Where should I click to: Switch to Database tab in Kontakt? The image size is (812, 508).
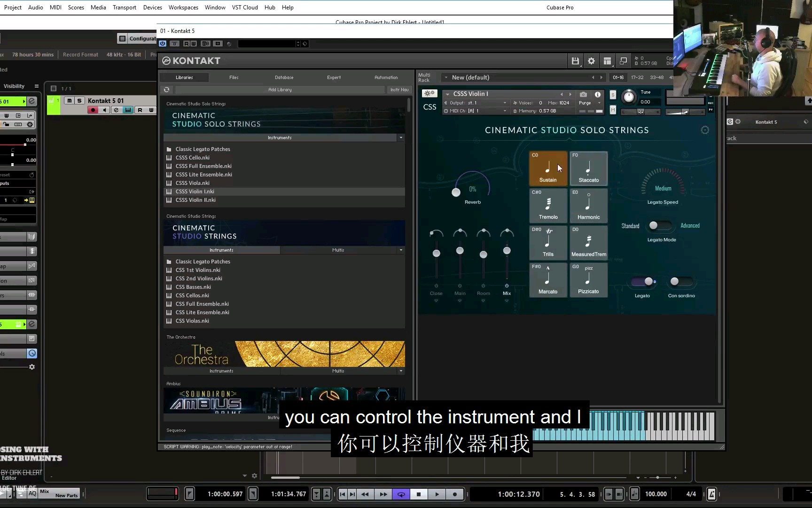[284, 77]
